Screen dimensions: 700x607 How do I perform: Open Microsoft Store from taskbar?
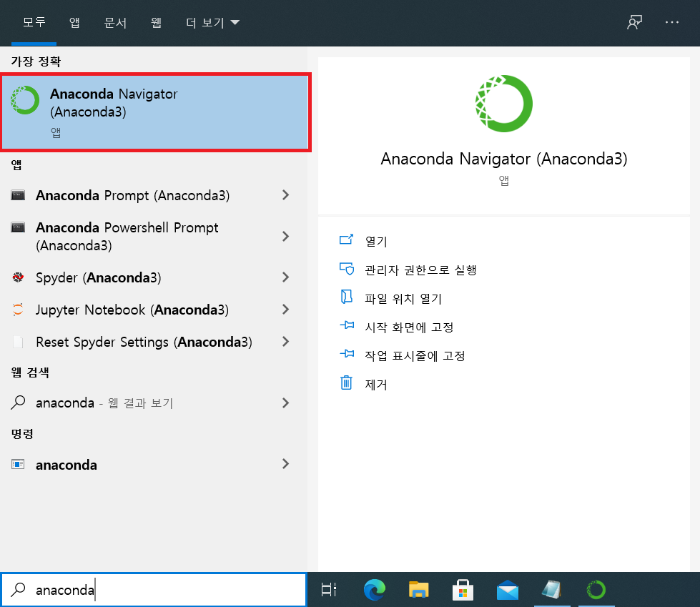(463, 590)
